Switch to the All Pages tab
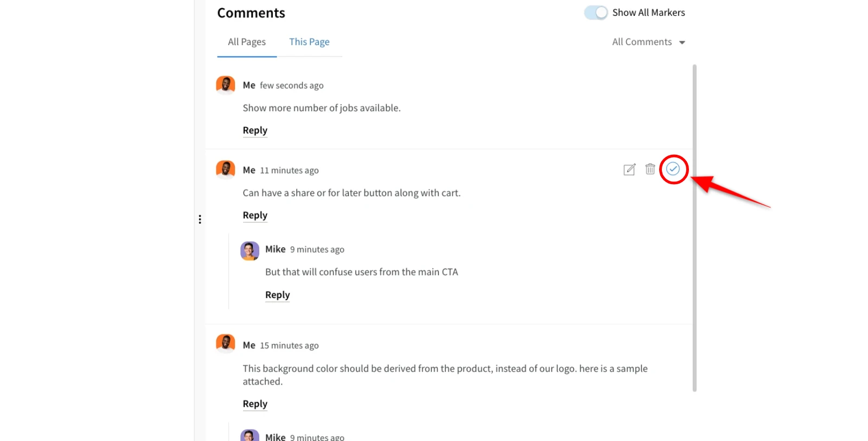The width and height of the screenshot is (868, 441). (x=246, y=42)
